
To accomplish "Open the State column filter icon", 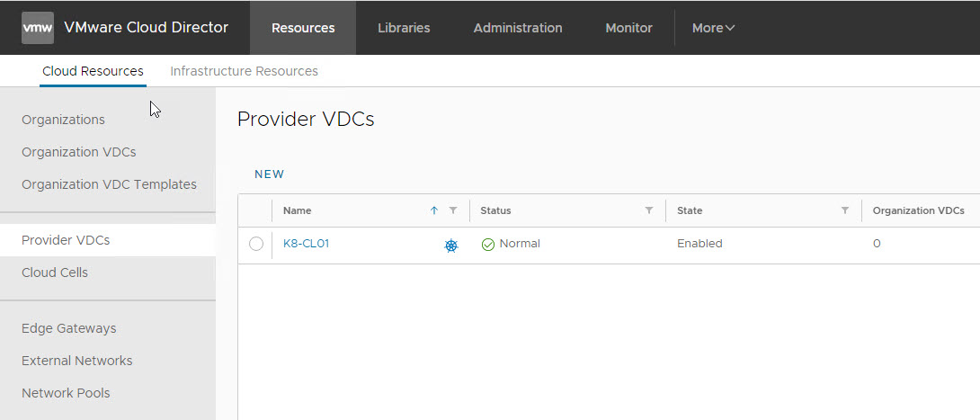I will point(845,210).
